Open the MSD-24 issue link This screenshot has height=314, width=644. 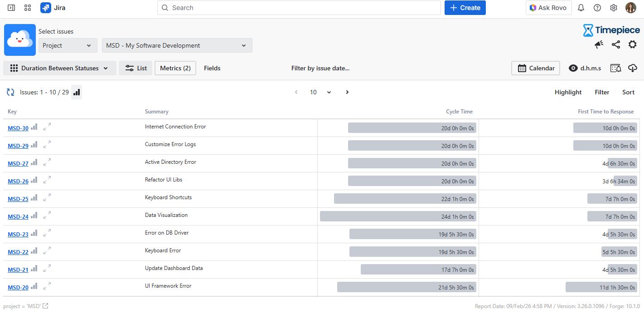[x=18, y=217]
